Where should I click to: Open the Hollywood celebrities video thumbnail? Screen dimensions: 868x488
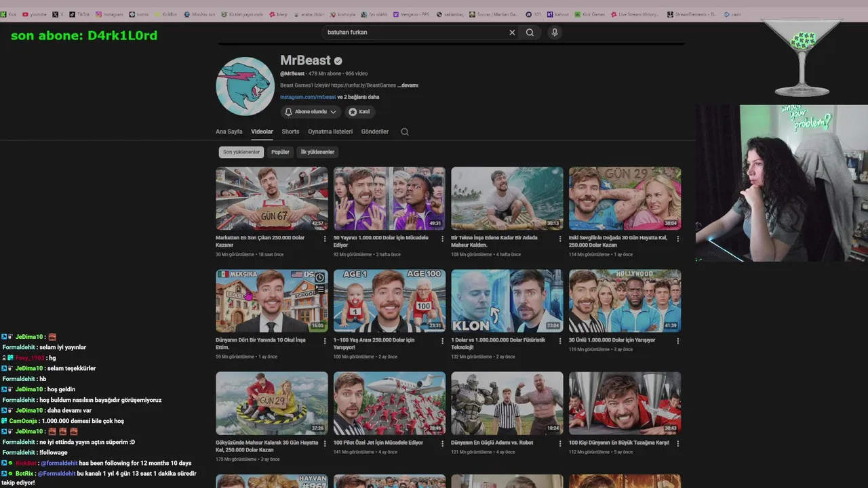click(625, 300)
